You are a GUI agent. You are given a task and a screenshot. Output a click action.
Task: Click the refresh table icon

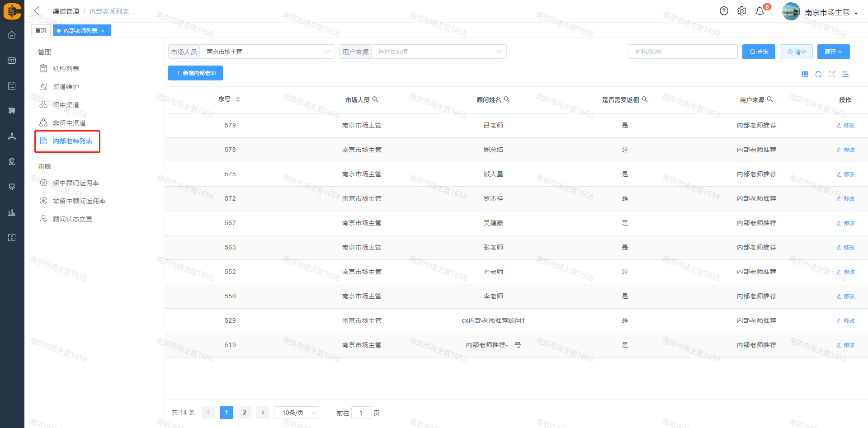(x=818, y=74)
